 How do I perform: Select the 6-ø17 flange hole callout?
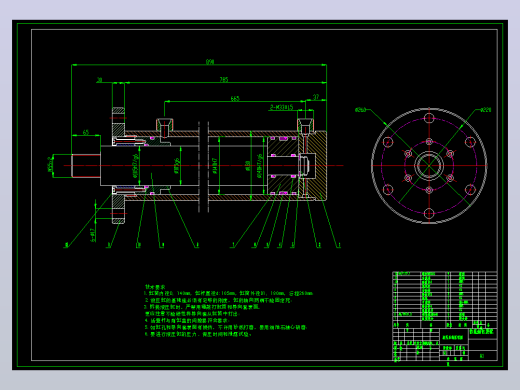tap(93, 235)
